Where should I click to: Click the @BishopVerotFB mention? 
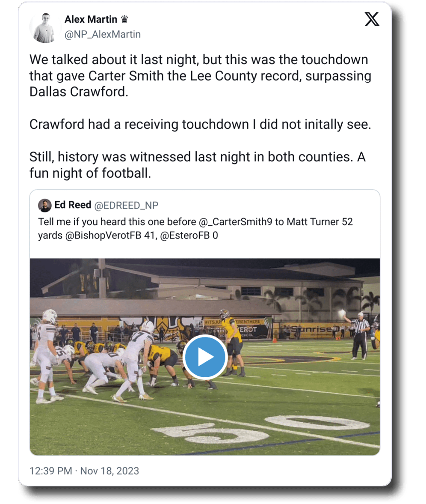click(105, 235)
